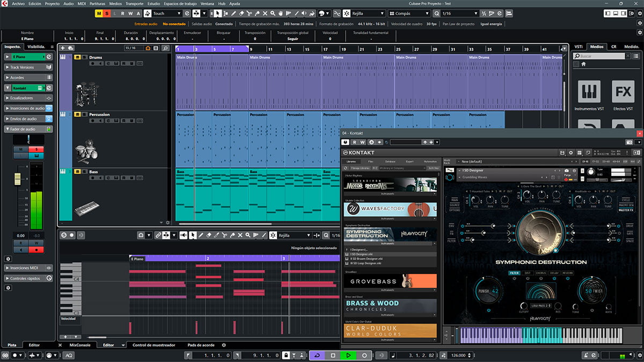Open the MixConsole lower zone tab
644x362 pixels.
80,345
